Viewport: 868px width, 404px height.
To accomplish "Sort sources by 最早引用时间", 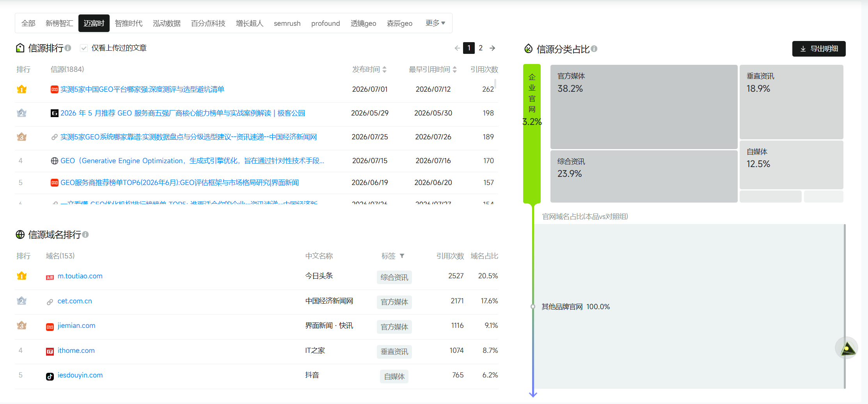I will [454, 69].
